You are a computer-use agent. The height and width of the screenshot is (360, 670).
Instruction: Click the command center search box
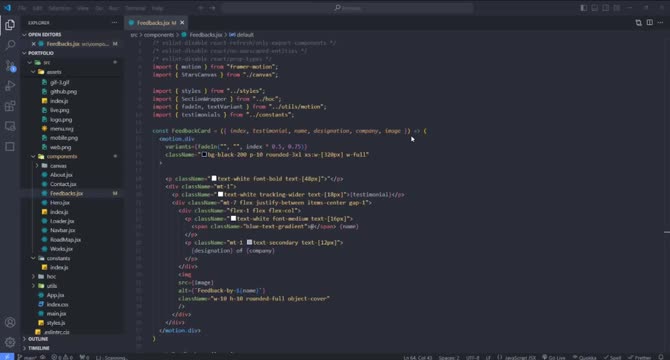(347, 8)
